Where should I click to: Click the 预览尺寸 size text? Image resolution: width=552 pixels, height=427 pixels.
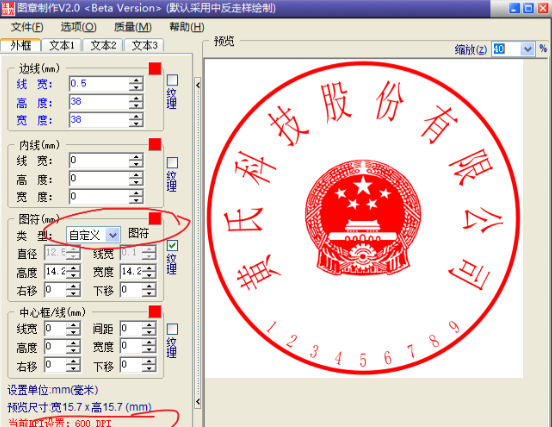[x=80, y=407]
